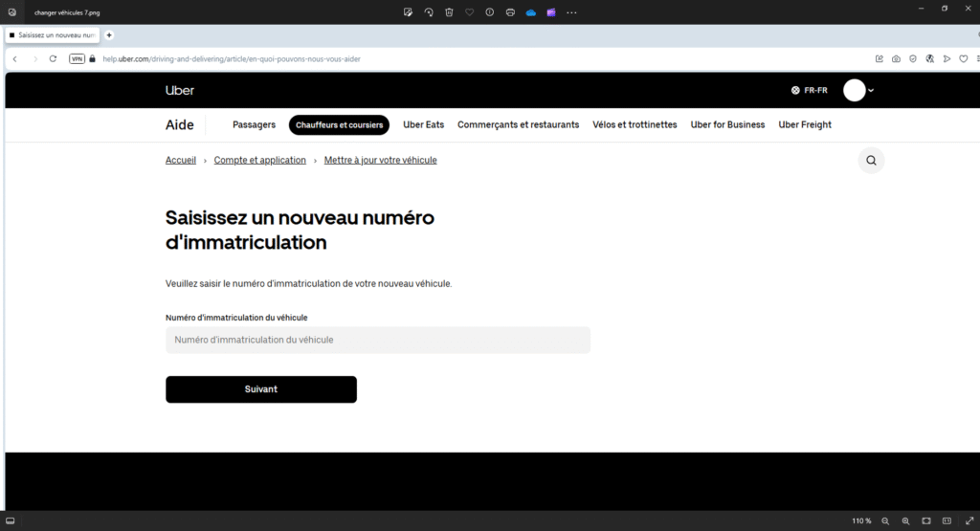This screenshot has height=531, width=980.
Task: Open a new browser tab with plus
Action: (x=109, y=35)
